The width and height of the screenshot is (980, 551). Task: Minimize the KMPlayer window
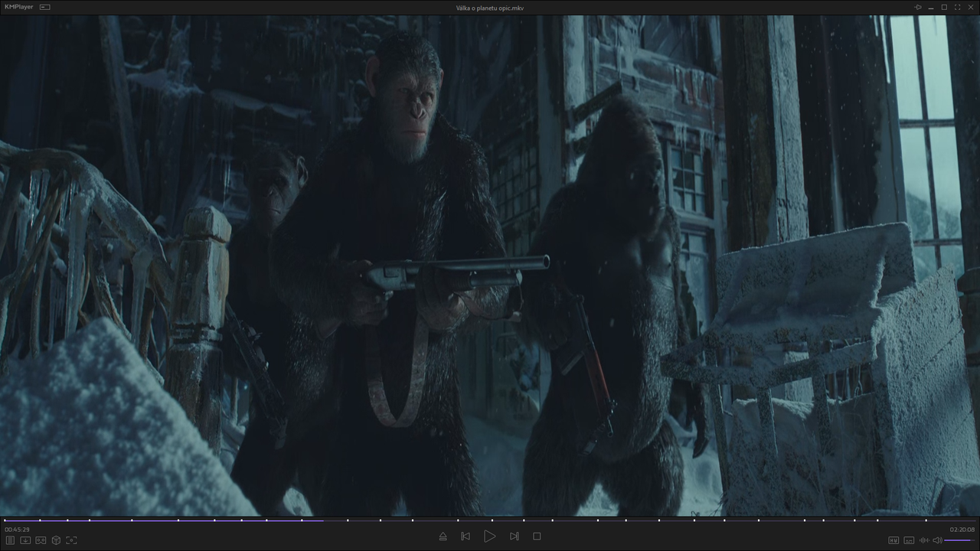click(931, 7)
